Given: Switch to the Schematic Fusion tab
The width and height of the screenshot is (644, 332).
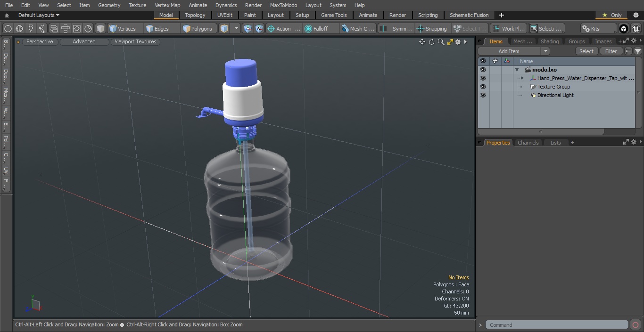Looking at the screenshot, I should pos(469,15).
